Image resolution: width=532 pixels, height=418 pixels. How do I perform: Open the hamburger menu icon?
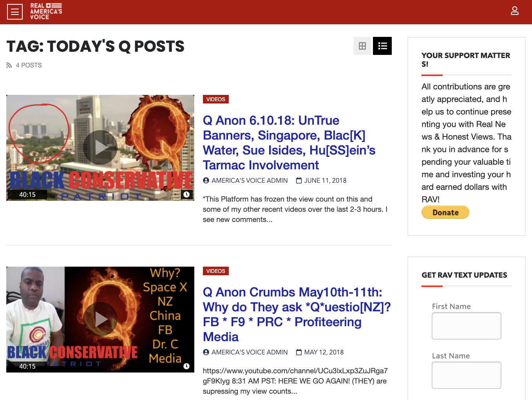click(15, 12)
